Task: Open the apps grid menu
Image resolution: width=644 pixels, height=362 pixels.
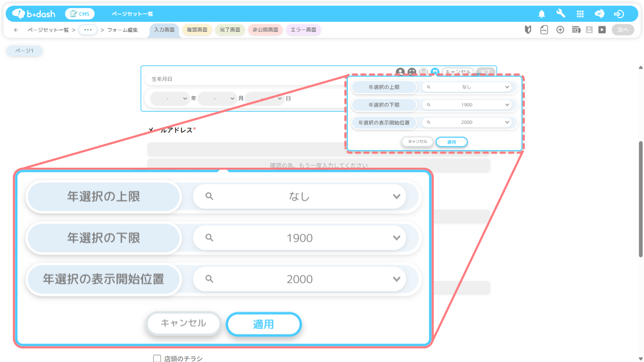Action: 580,14
